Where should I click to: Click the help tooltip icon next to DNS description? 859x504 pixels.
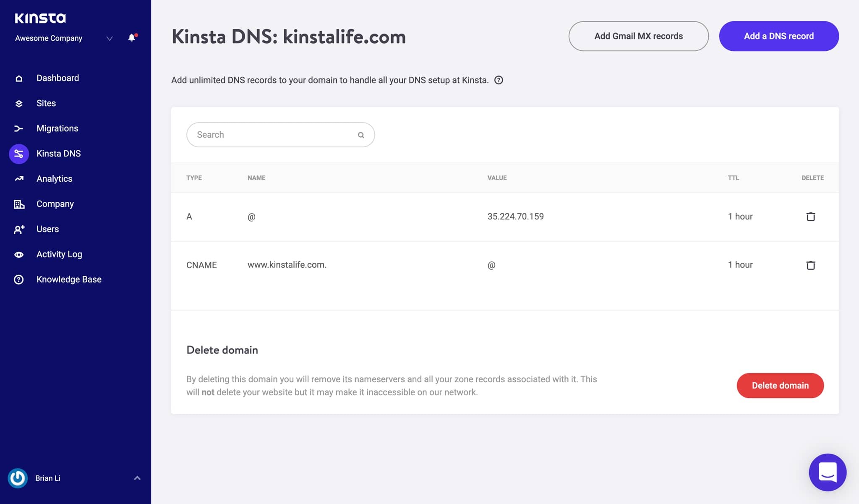coord(498,80)
